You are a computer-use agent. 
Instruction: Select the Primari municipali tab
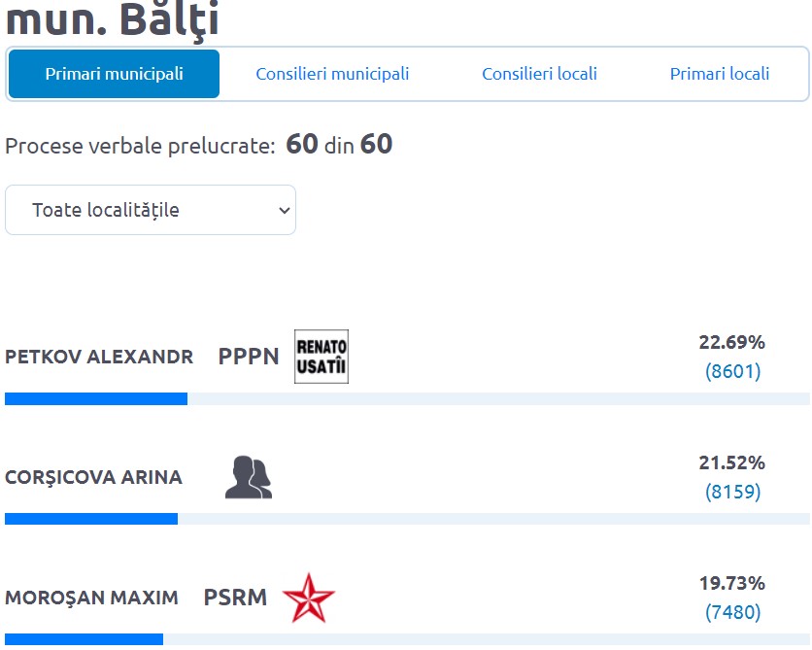[114, 74]
